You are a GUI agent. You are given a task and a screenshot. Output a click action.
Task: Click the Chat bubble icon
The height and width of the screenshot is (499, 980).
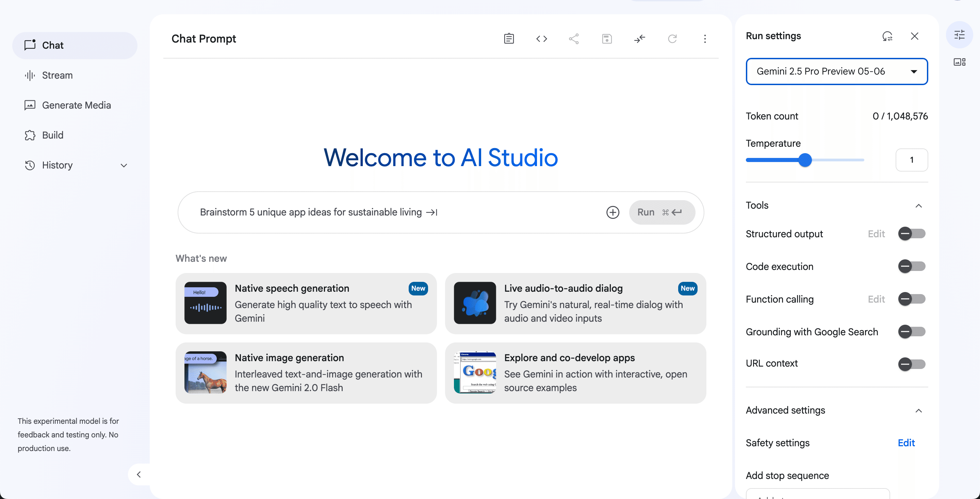(x=30, y=45)
